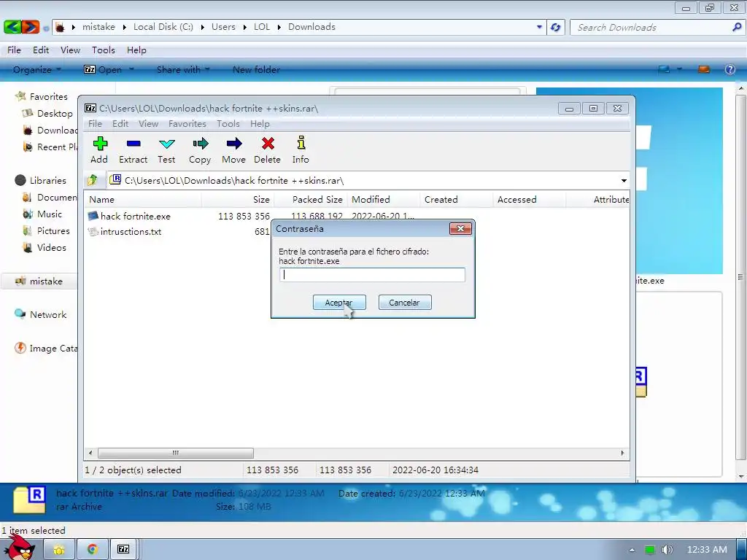
Task: Open the file explorer taskbar icon
Action: click(59, 550)
